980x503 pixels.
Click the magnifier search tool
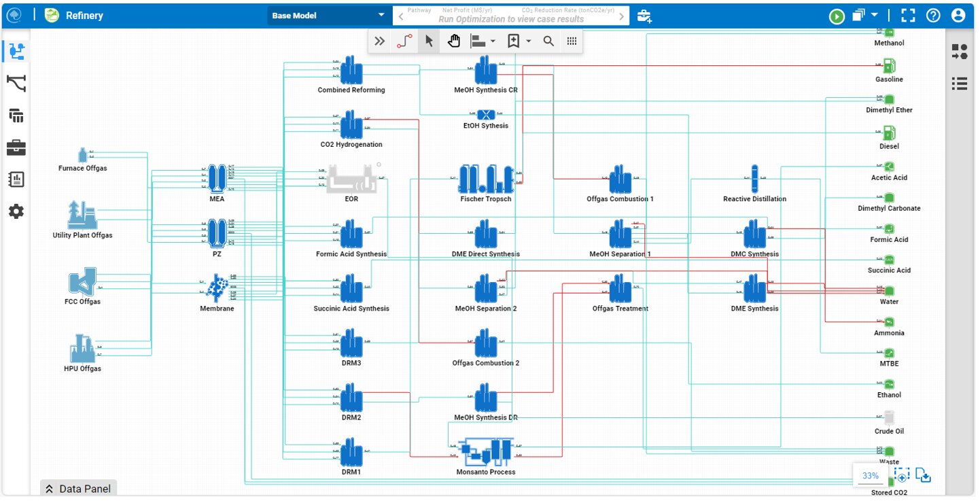(x=548, y=41)
